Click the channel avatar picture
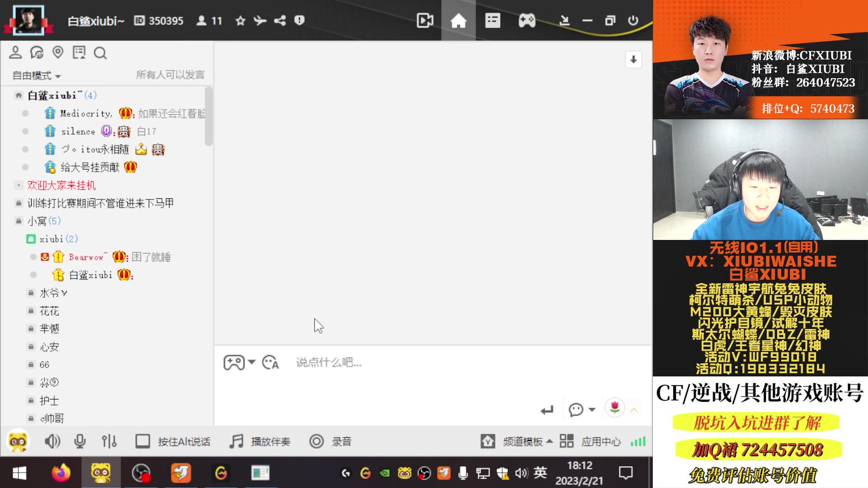The height and width of the screenshot is (488, 868). click(x=28, y=20)
